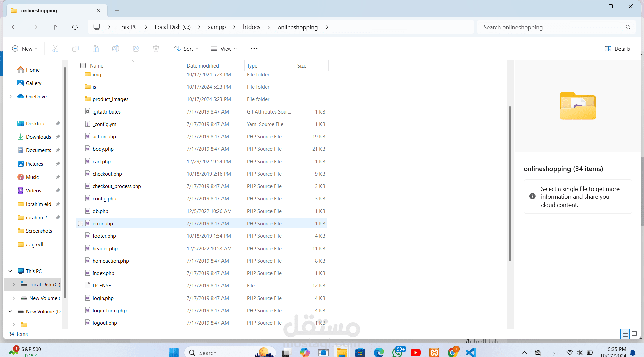Open a new tab with plus button
The image size is (644, 357).
click(x=117, y=11)
